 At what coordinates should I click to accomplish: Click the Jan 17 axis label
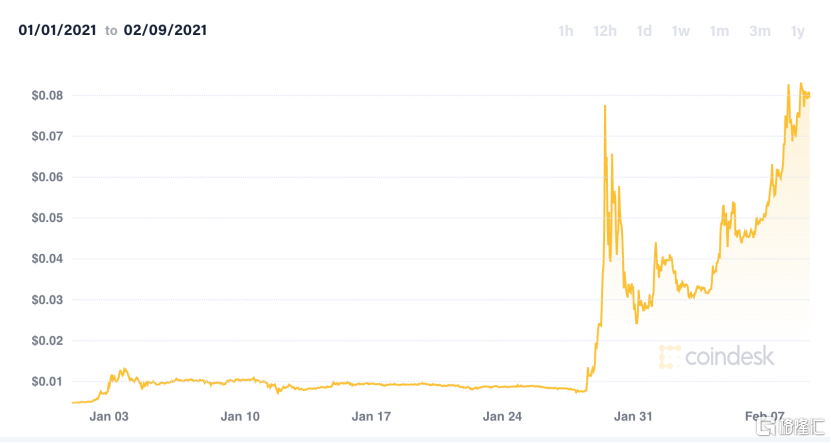click(x=371, y=415)
